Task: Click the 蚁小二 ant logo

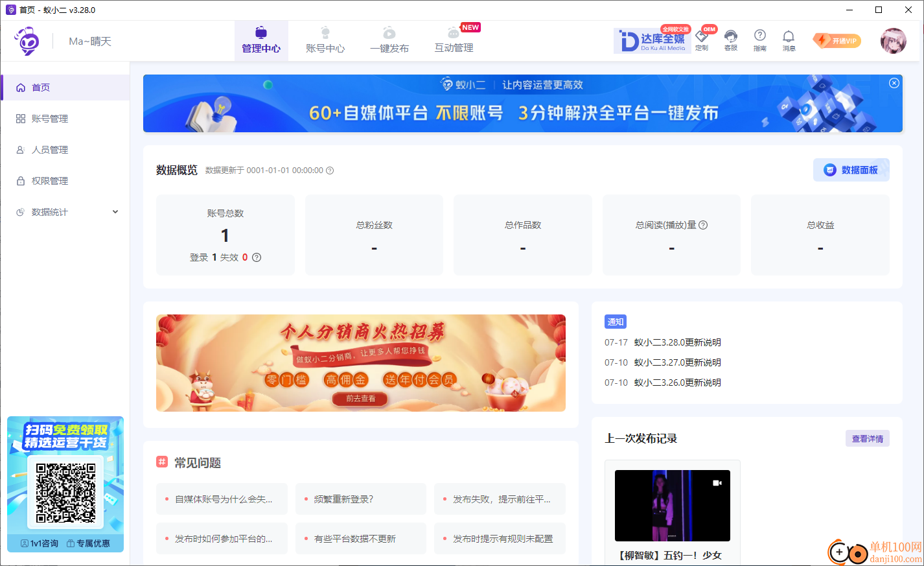Action: click(x=27, y=41)
